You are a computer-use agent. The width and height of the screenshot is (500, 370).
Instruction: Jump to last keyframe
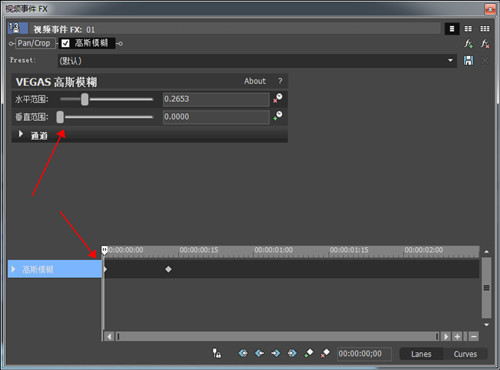(292, 353)
